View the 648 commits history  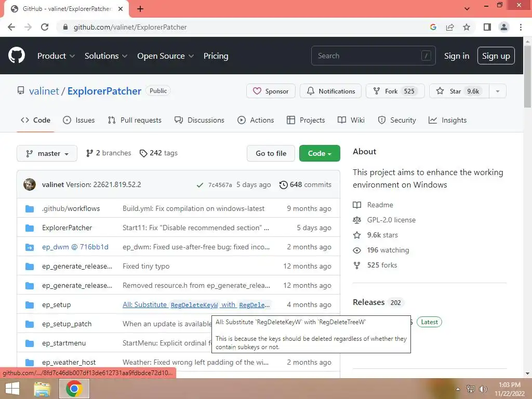pos(305,184)
